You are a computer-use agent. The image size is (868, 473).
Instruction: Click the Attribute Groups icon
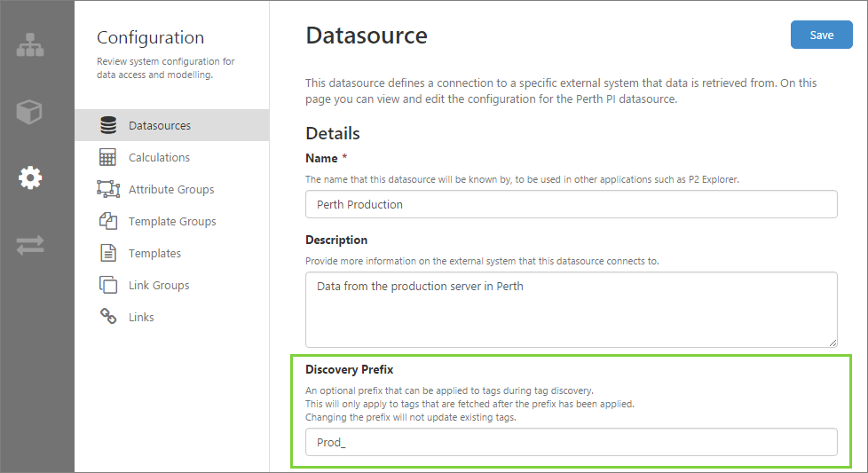click(108, 189)
